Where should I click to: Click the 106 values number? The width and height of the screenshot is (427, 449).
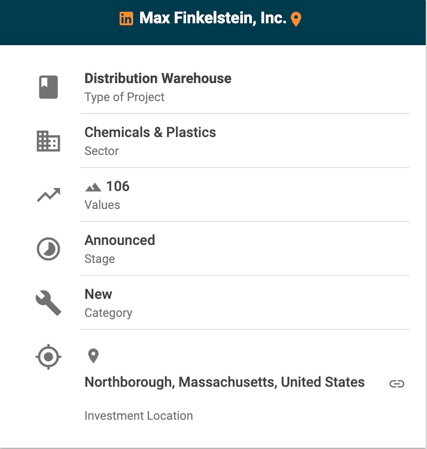pos(118,186)
